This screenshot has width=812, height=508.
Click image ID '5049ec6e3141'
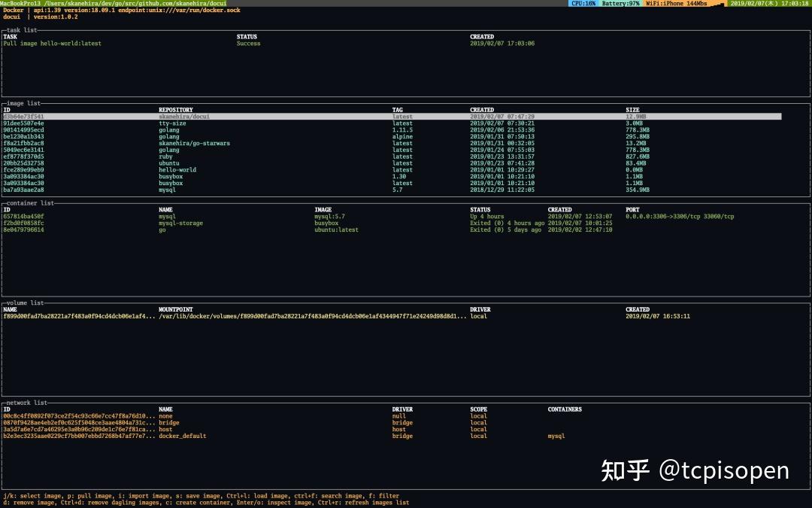coord(23,150)
